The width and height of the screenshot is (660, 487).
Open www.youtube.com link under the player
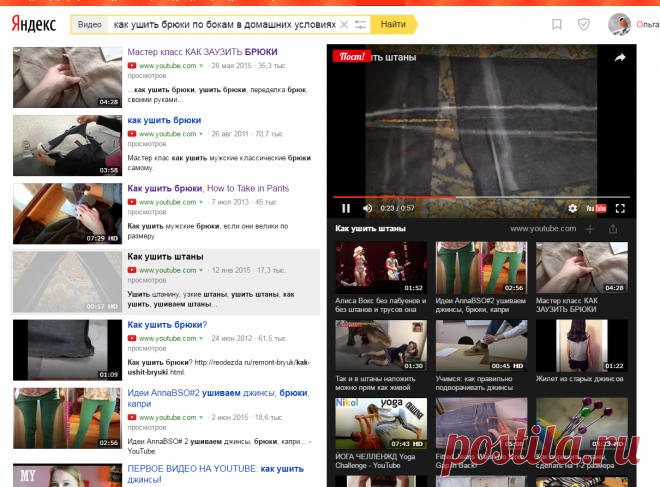[543, 229]
